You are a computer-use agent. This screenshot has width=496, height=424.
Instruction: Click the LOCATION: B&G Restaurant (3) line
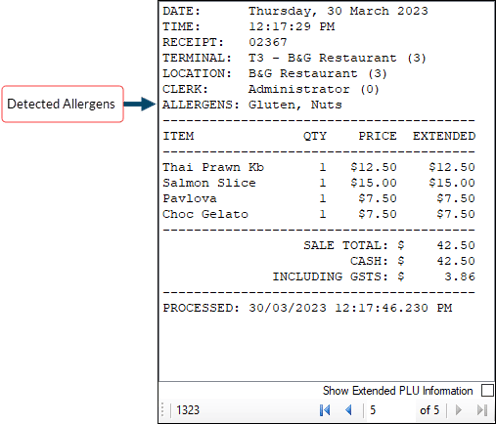pyautogui.click(x=275, y=73)
